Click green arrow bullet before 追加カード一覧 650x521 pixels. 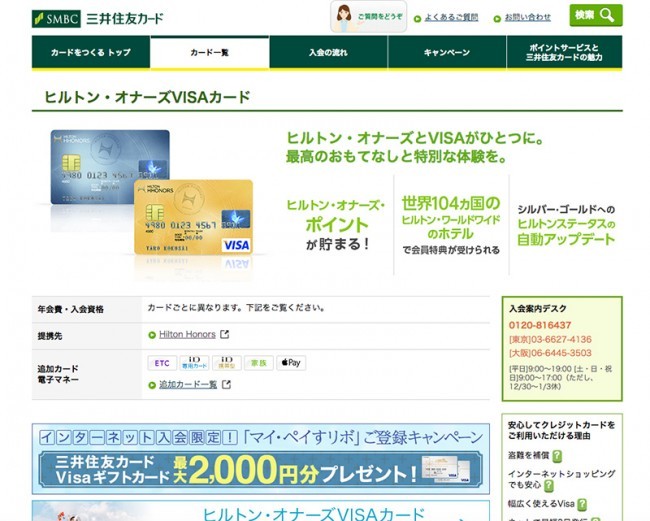[x=152, y=385]
